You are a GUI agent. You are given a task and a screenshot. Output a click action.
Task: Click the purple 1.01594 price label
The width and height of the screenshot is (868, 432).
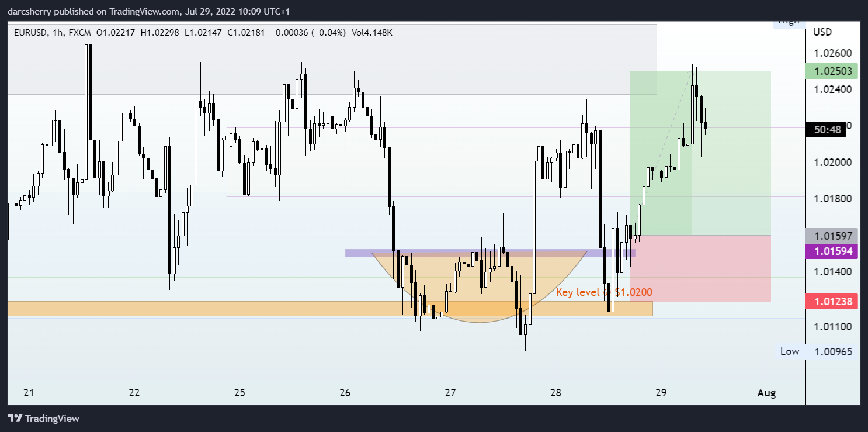[x=832, y=251]
